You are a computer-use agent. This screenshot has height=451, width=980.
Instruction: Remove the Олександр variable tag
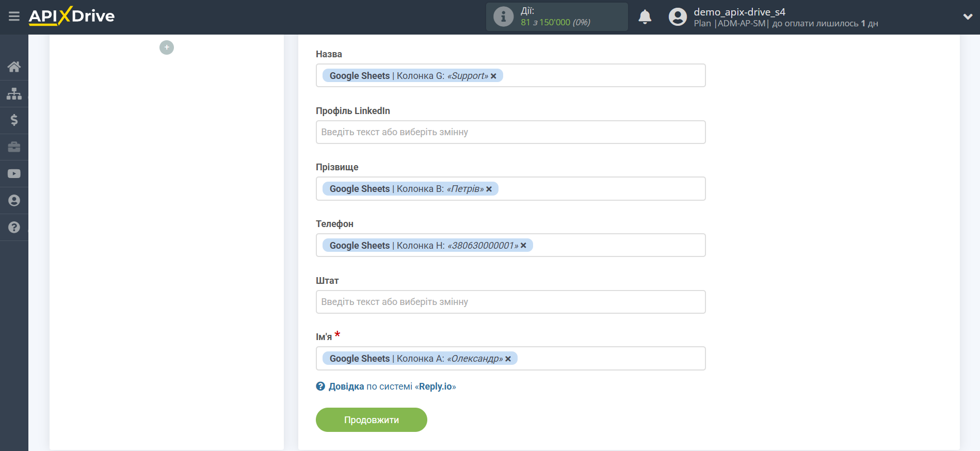[508, 359]
